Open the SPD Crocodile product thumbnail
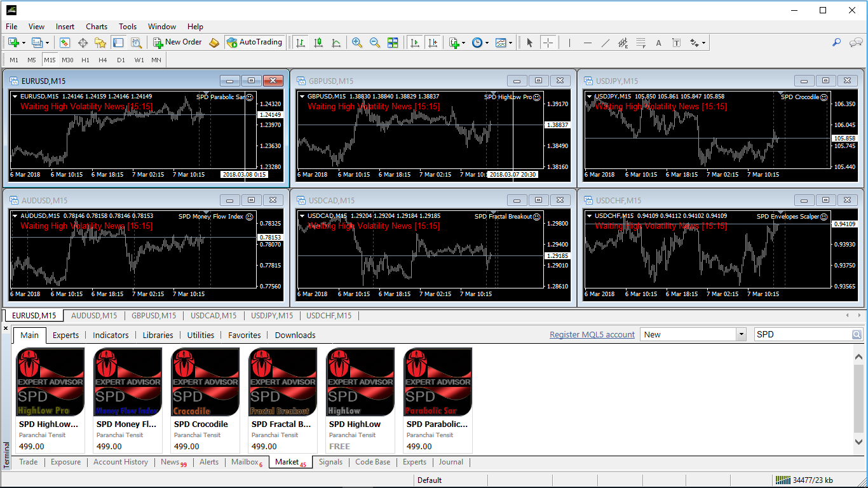Viewport: 868px width, 488px height. tap(205, 382)
